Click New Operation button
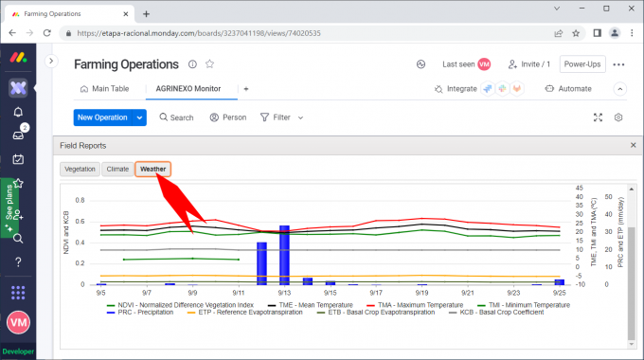 (x=102, y=117)
